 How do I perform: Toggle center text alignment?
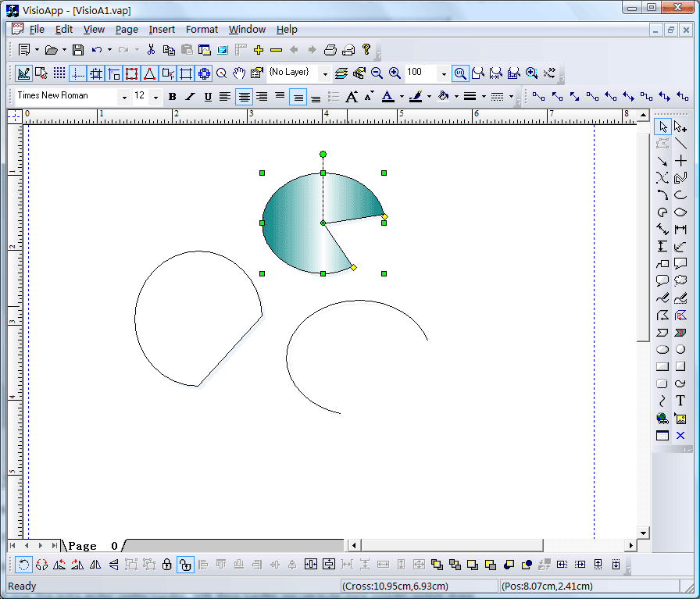(x=245, y=97)
